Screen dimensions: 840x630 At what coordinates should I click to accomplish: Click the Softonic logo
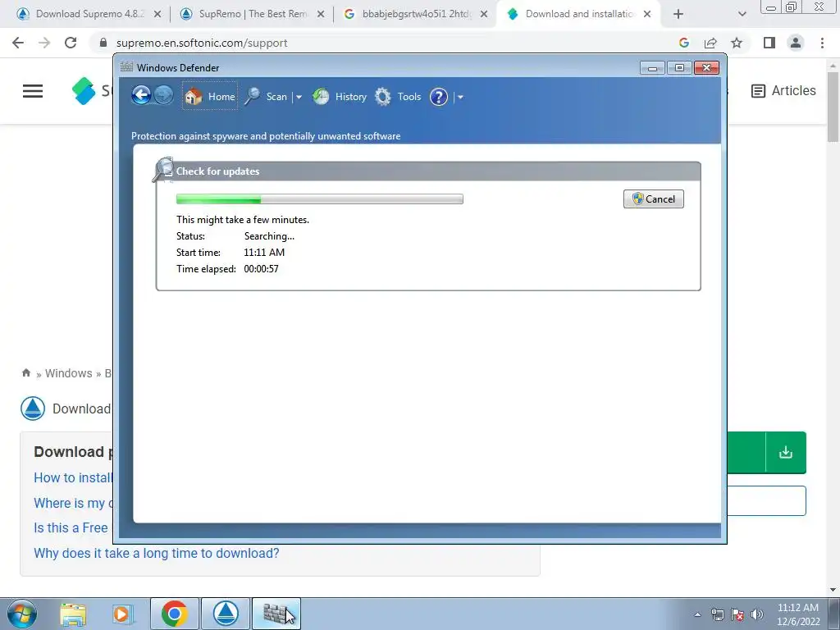coord(84,90)
